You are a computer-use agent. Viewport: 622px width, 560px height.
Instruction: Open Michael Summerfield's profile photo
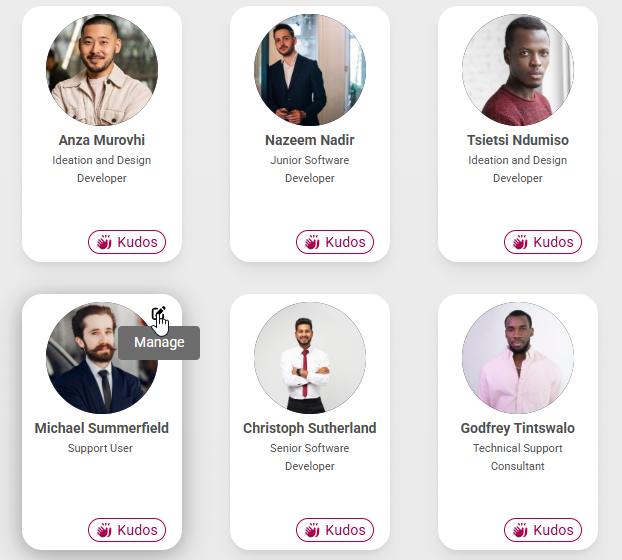[x=102, y=358]
